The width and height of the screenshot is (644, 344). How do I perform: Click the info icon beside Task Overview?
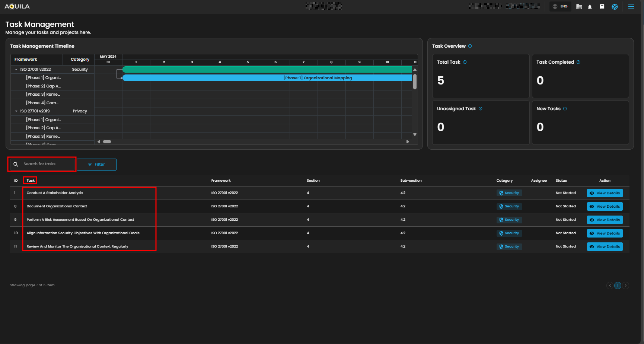470,46
